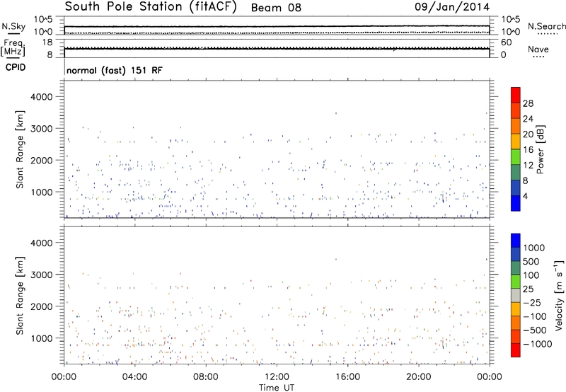Click the isolated orange velocity point near 3500 km
This screenshot has height=392, width=566.
[x=336, y=259]
